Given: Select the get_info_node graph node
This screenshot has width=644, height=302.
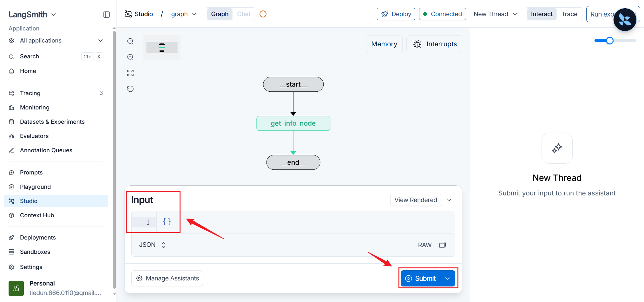Looking at the screenshot, I should [293, 123].
